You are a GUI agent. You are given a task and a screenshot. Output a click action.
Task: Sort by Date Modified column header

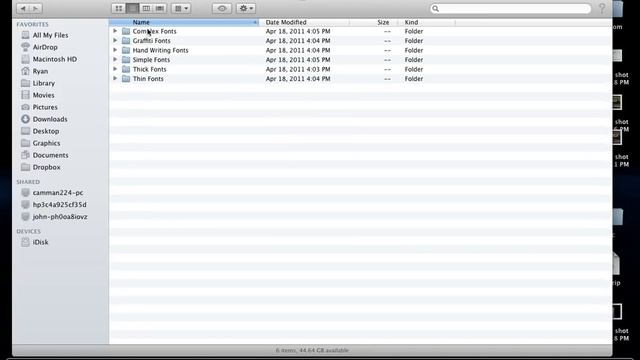(304, 22)
